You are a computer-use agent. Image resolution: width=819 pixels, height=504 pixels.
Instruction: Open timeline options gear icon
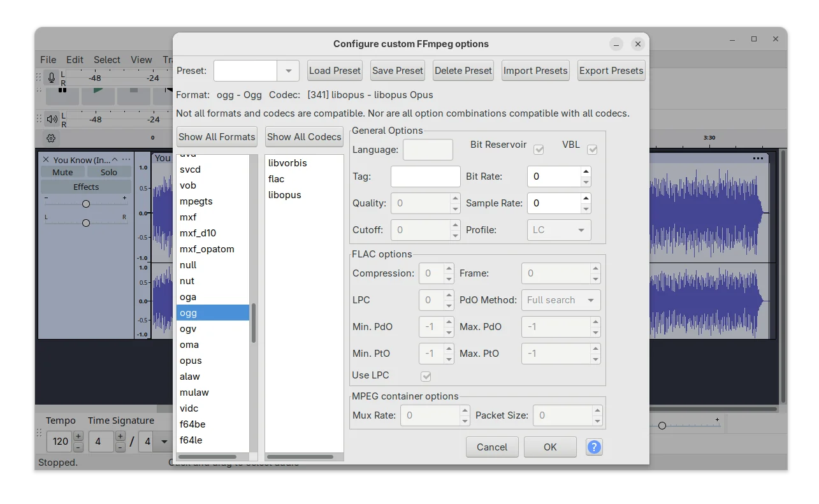coord(52,138)
